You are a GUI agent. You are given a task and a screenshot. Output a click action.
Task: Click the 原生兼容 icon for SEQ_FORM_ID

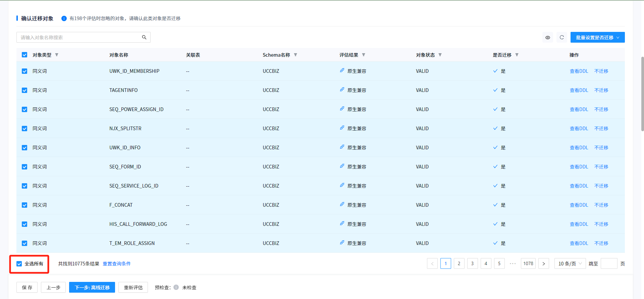point(342,166)
